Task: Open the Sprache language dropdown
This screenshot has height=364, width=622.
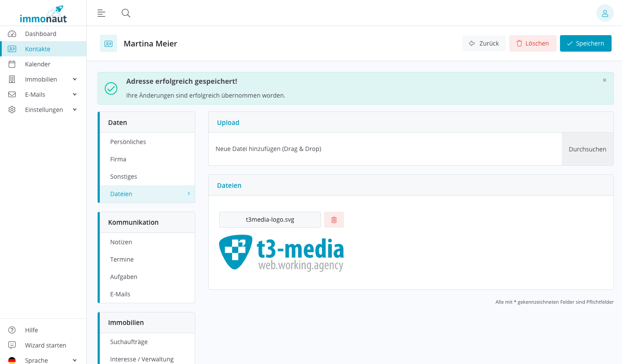Action: (x=75, y=360)
